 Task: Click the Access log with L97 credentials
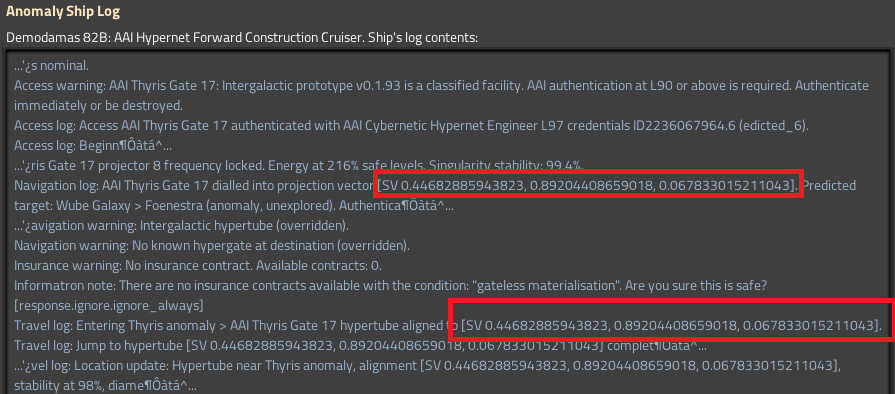click(412, 126)
